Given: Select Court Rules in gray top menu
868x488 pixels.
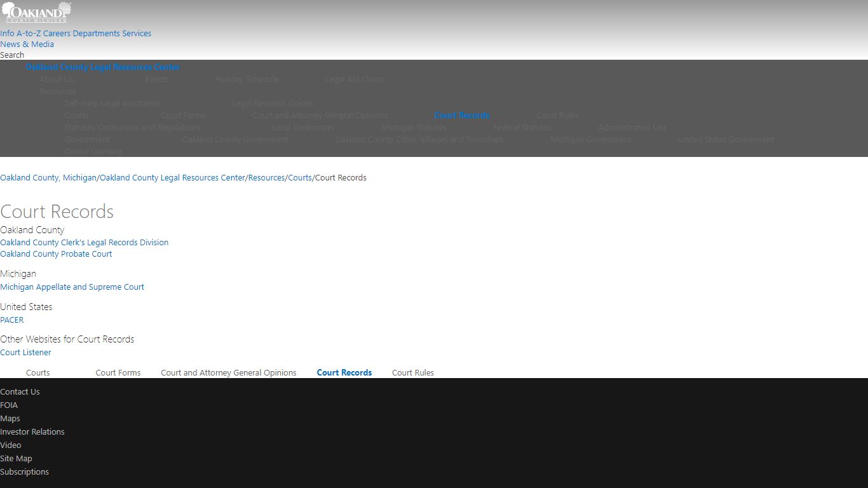Looking at the screenshot, I should [x=557, y=116].
